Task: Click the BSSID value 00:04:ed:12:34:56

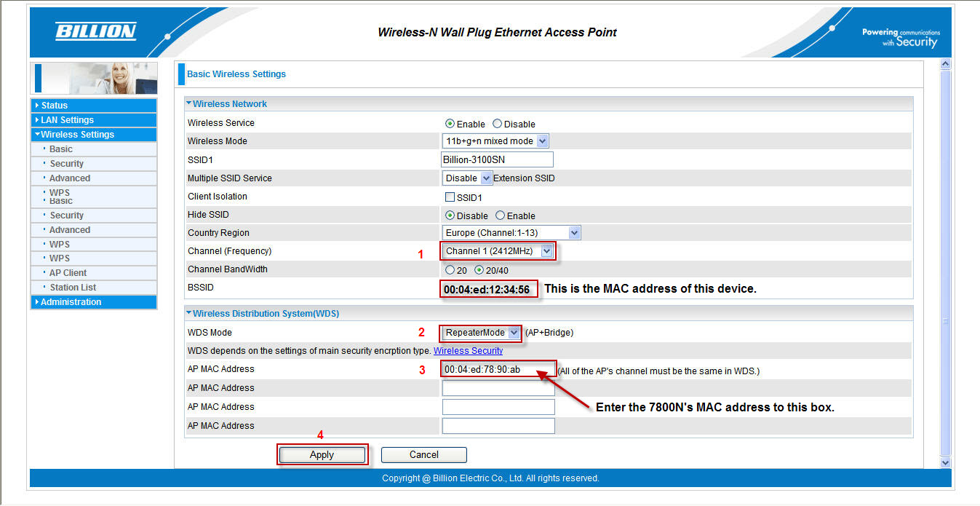Action: [487, 289]
